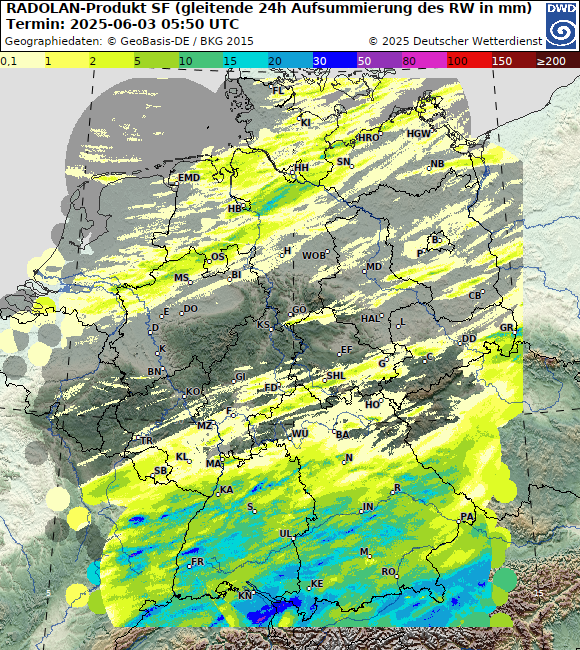This screenshot has width=580, height=650.
Task: Click the TR city label
Action: point(146,440)
